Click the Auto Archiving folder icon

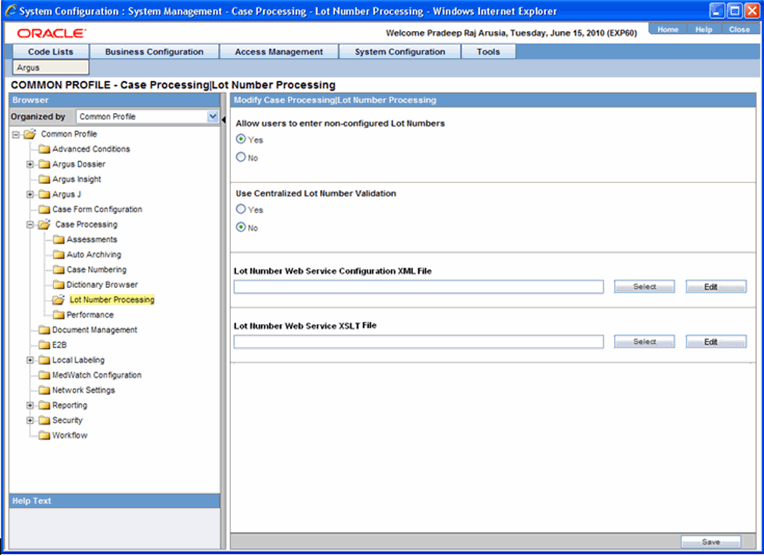[x=59, y=255]
